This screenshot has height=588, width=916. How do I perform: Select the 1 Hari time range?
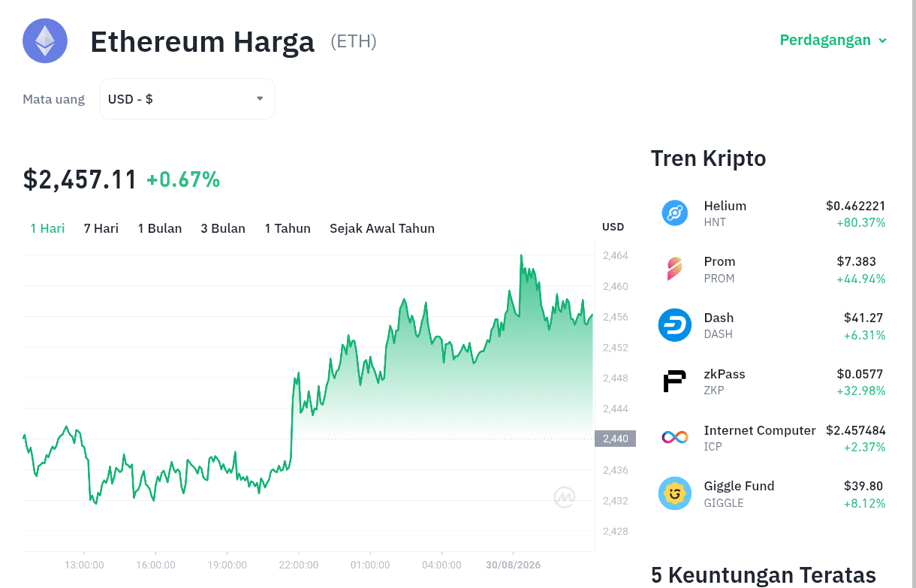(x=47, y=228)
